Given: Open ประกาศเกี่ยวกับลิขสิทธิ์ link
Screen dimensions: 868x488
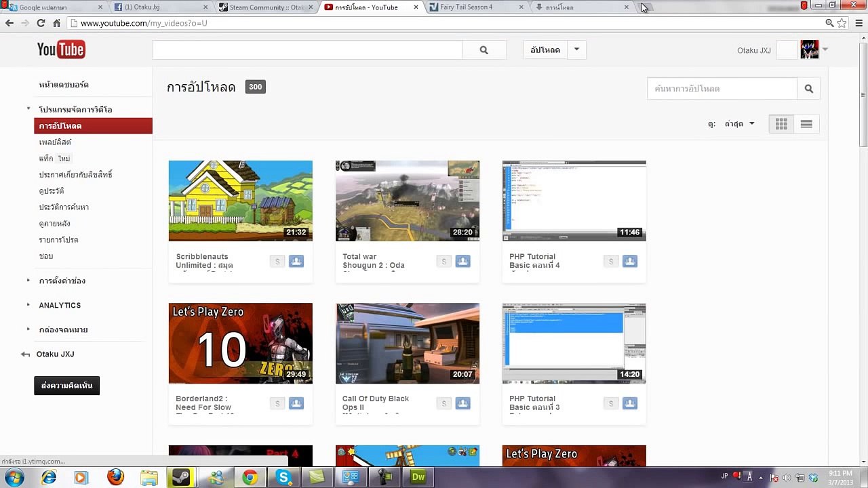Looking at the screenshot, I should [x=75, y=175].
